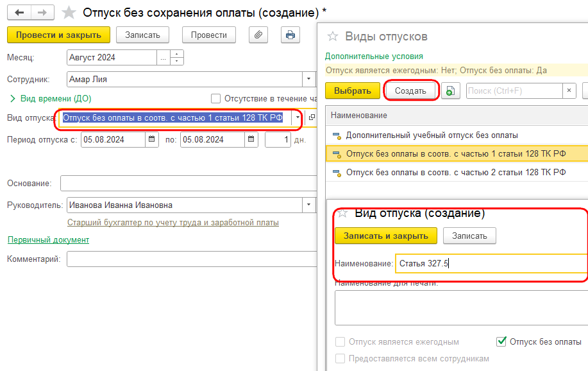The height and width of the screenshot is (371, 588).
Task: Click Записать in Вид отпуска form
Action: 469,236
